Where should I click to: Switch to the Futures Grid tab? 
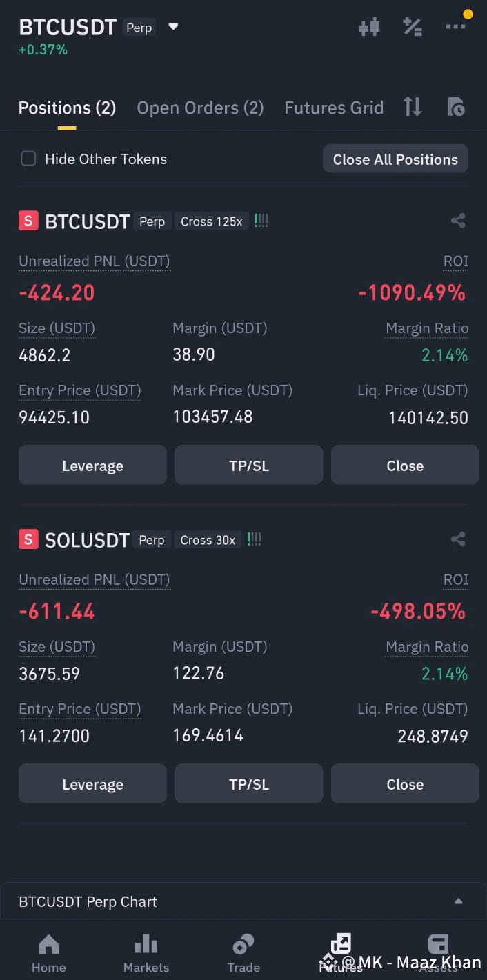click(334, 108)
